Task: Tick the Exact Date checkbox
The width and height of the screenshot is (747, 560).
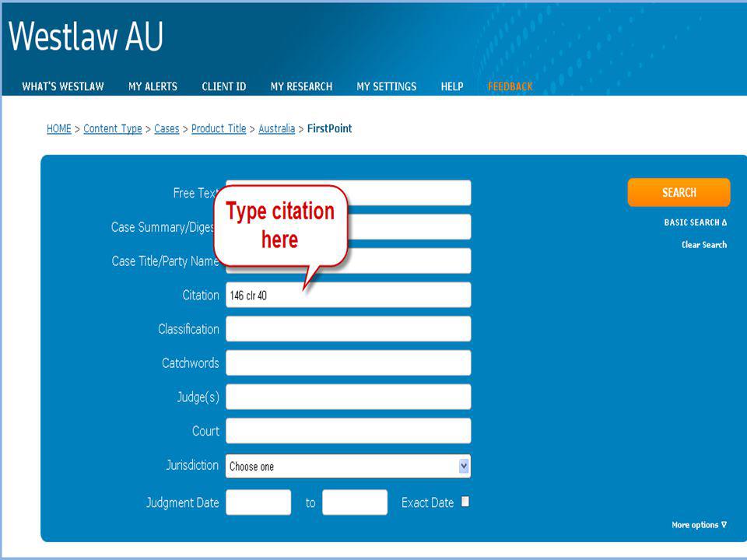Action: point(465,502)
